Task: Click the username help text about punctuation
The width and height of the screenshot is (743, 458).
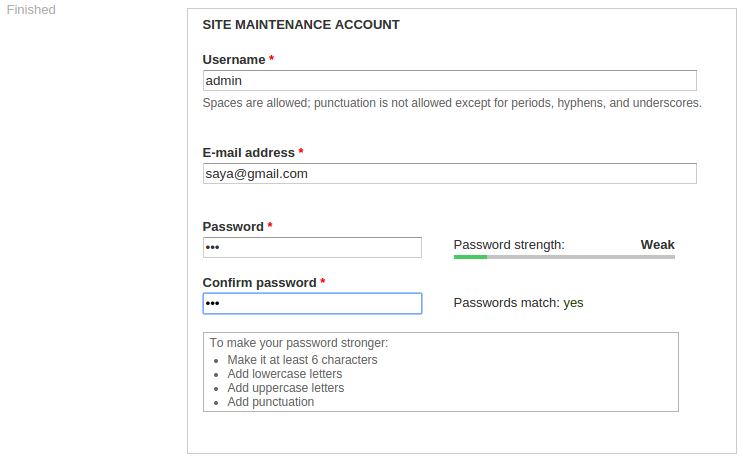Action: [x=452, y=103]
